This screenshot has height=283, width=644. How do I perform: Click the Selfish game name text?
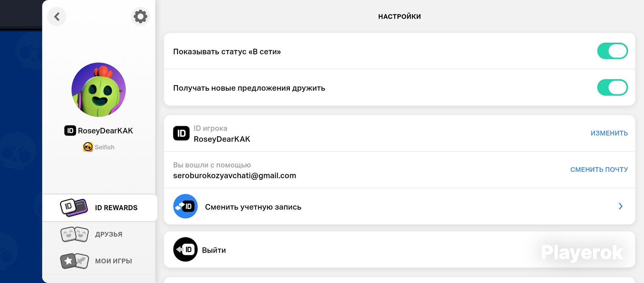pos(105,147)
